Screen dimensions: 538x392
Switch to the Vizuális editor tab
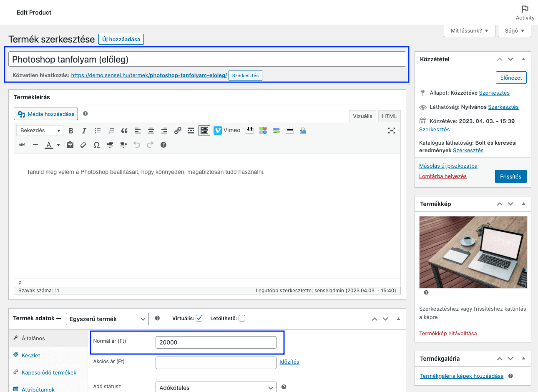[x=362, y=116]
